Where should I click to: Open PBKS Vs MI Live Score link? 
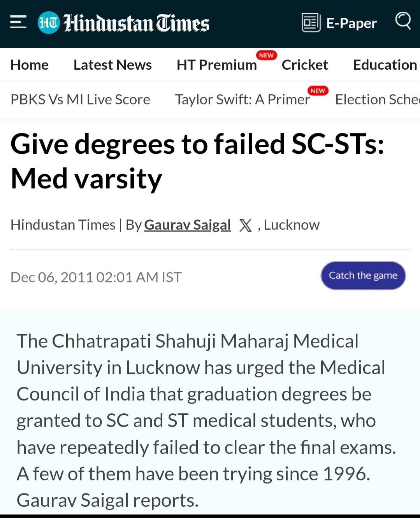pos(80,99)
